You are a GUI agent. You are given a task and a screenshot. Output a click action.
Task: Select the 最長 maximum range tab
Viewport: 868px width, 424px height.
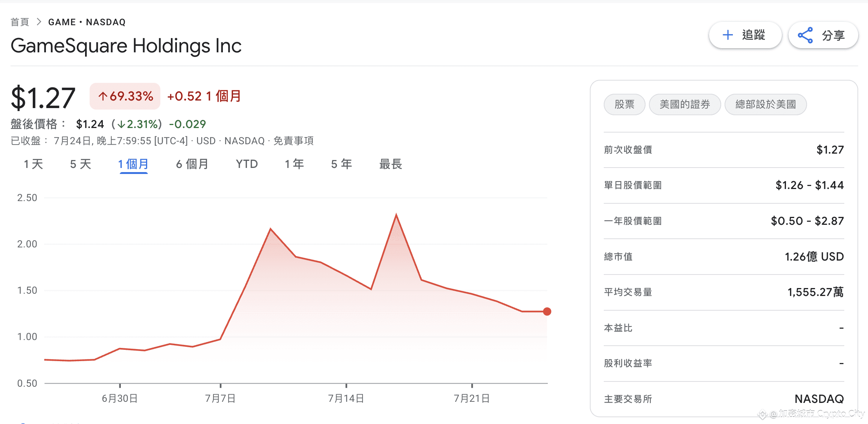pos(391,164)
